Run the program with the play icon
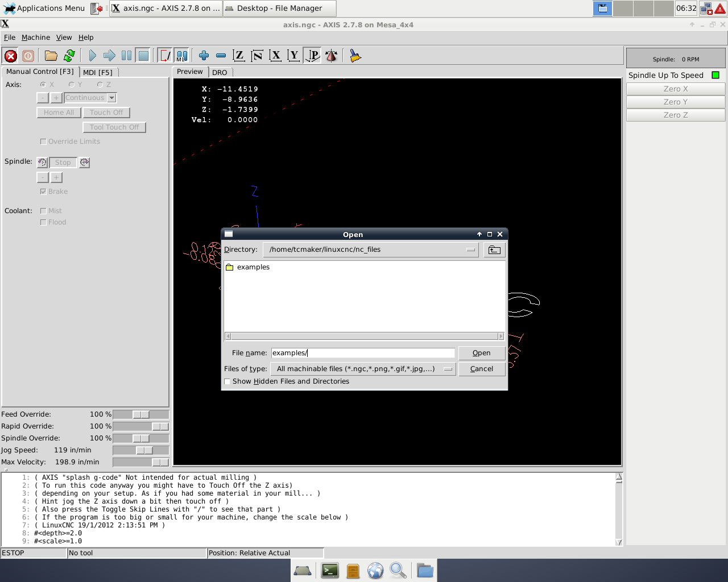Screen dimensions: 728x582 [93, 56]
